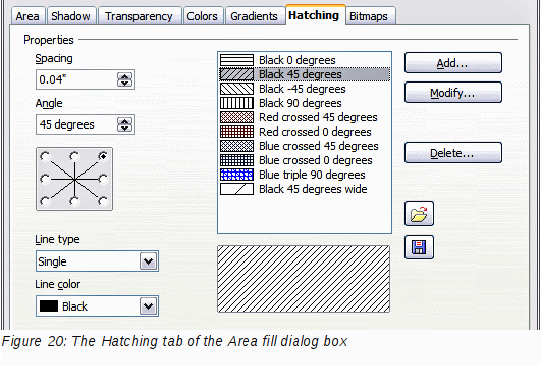Switch to the Area tab

point(28,16)
